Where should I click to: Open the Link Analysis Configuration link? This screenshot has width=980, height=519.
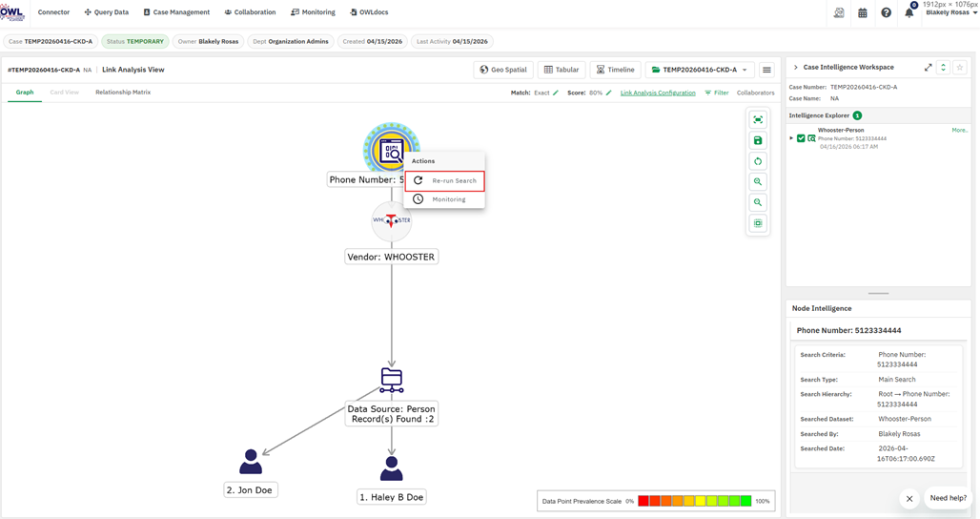658,93
